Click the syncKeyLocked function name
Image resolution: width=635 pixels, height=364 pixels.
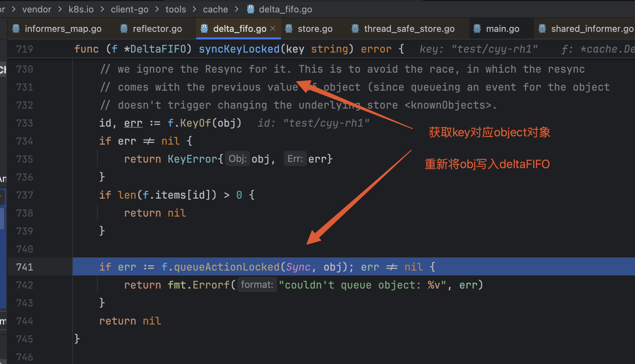(239, 49)
